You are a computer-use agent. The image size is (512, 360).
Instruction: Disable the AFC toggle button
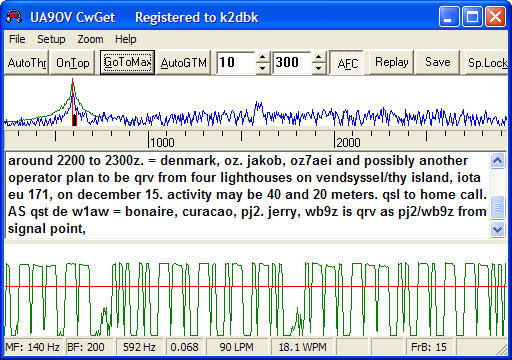click(347, 62)
